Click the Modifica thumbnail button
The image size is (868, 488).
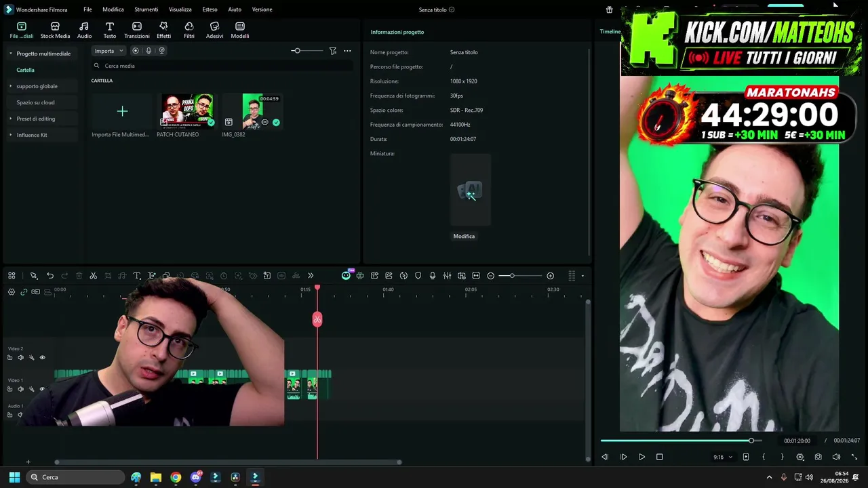[x=464, y=236]
